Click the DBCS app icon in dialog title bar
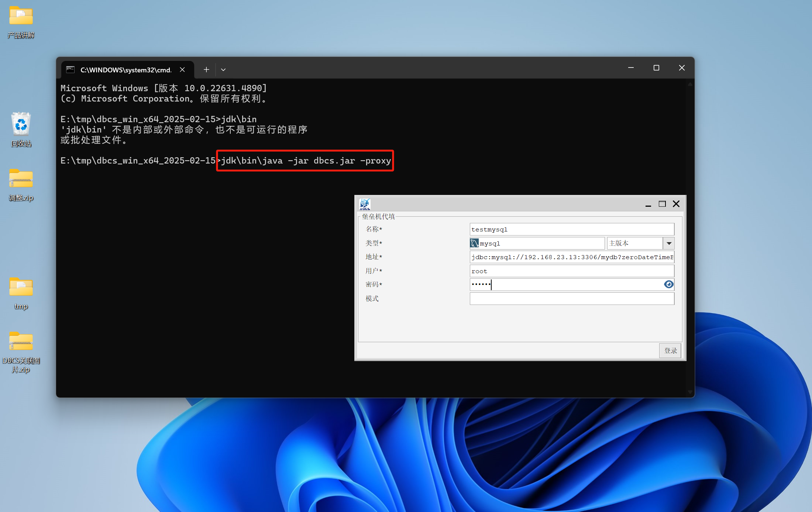 365,204
